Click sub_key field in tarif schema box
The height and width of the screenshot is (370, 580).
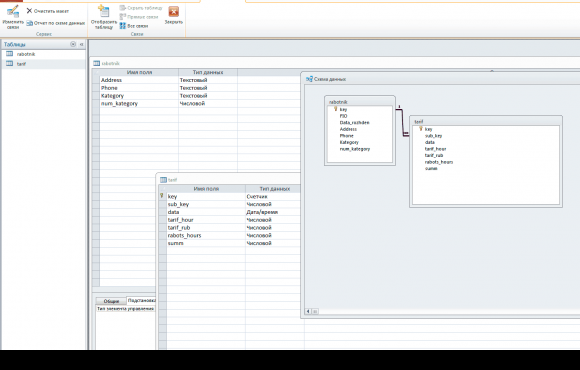pos(433,136)
